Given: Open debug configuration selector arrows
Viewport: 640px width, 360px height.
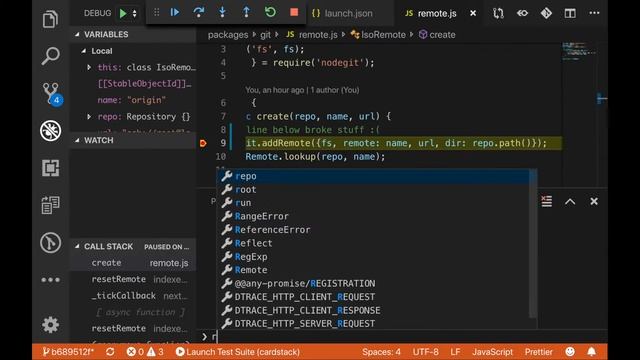Looking at the screenshot, I should point(134,13).
